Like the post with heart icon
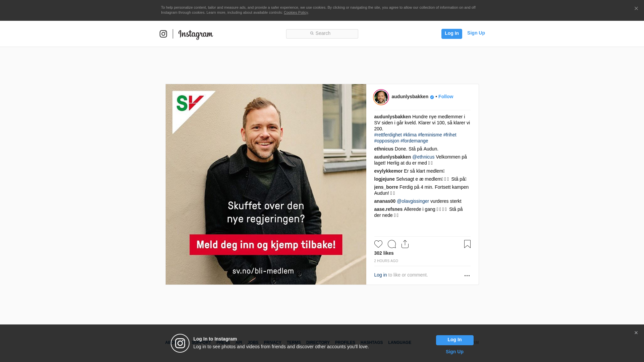 click(x=378, y=244)
